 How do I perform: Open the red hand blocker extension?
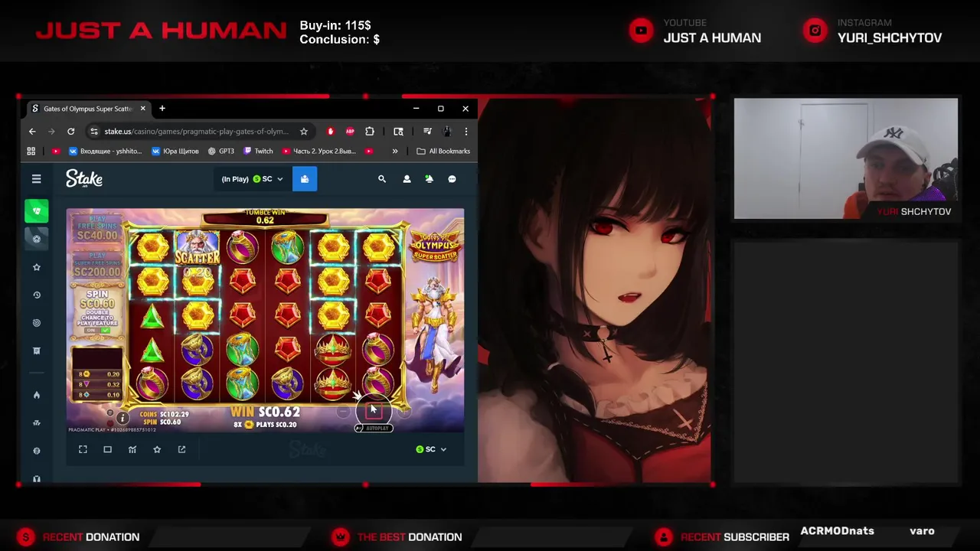point(331,132)
